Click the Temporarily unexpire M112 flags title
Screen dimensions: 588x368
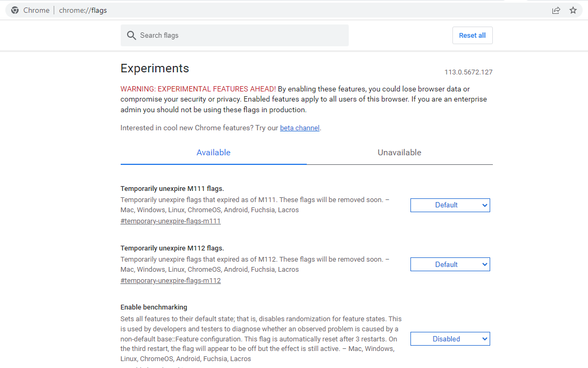(x=172, y=248)
